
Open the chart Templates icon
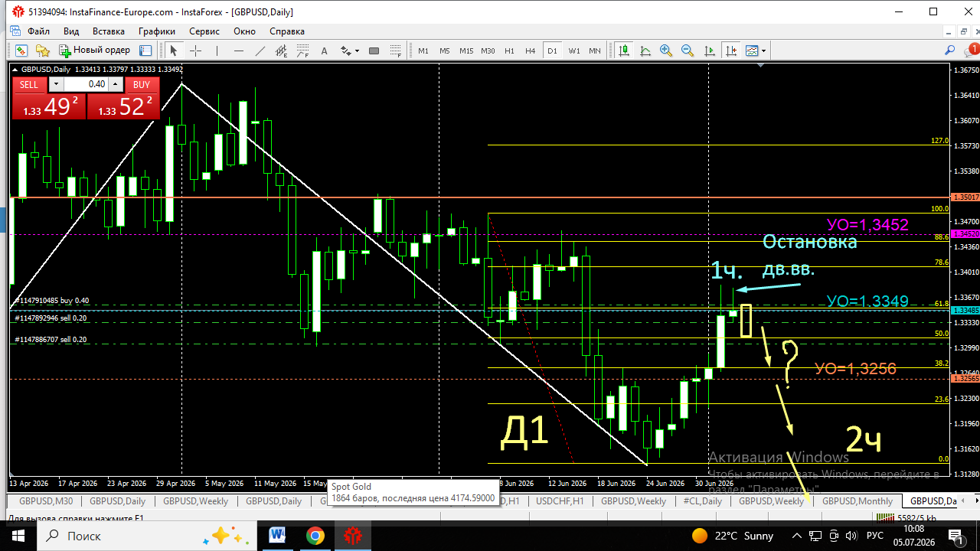coord(752,51)
